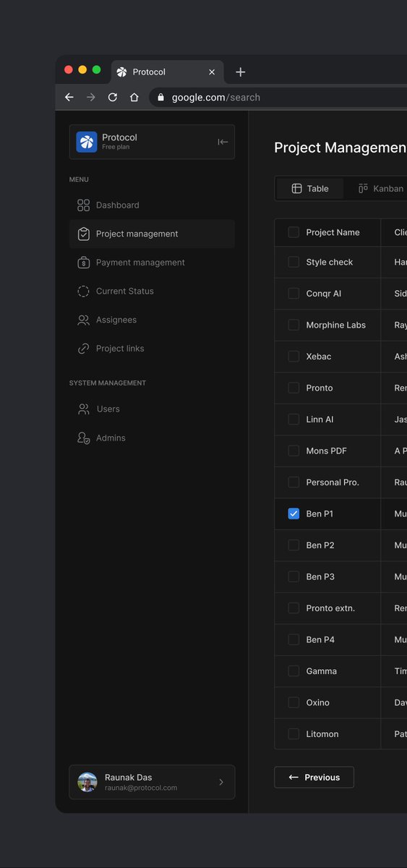The image size is (407, 868).
Task: Click the Users icon under System Management
Action: tap(83, 409)
